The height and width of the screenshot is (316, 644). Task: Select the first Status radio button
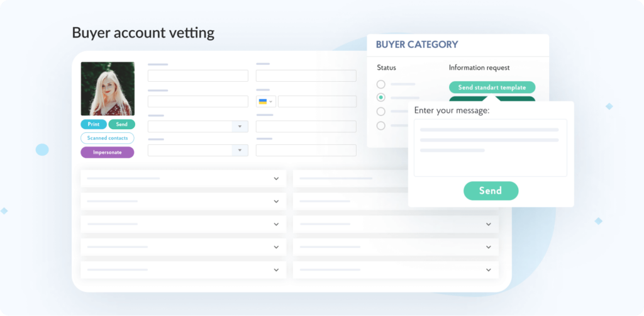pos(381,84)
